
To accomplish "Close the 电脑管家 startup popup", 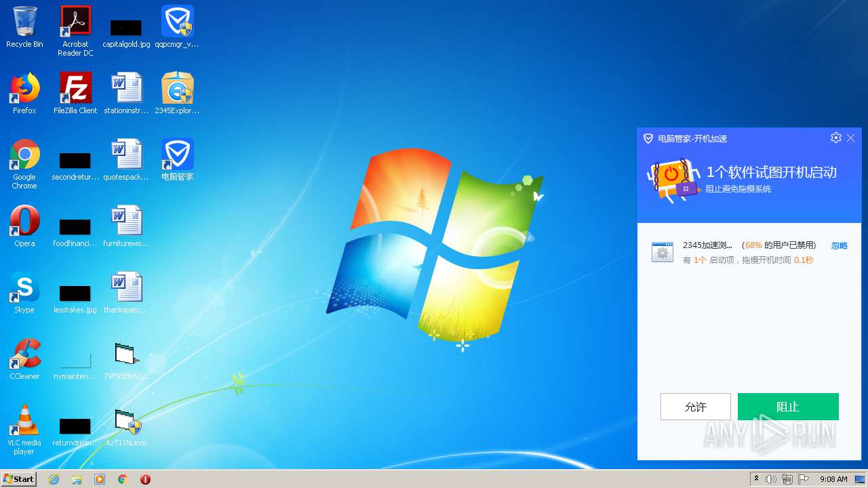I will [850, 138].
